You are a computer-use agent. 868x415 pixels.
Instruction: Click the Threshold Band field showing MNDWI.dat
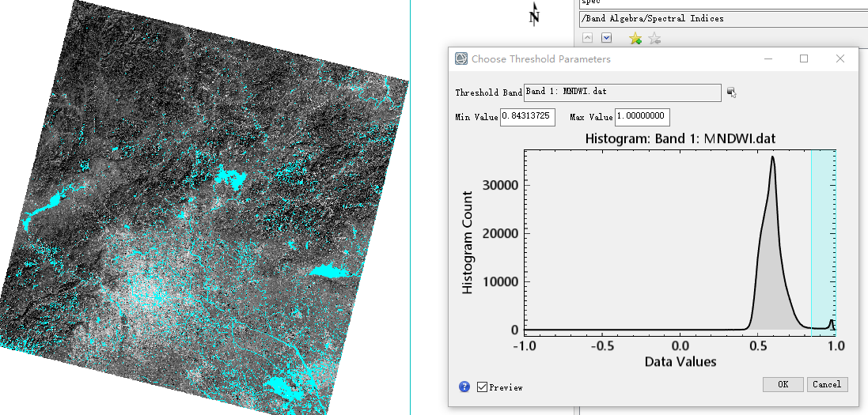tap(623, 92)
